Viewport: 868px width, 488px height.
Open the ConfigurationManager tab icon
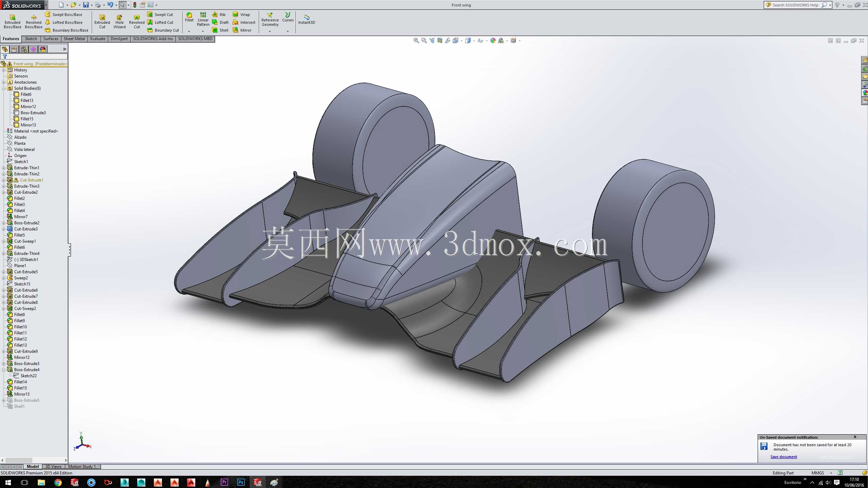point(24,49)
